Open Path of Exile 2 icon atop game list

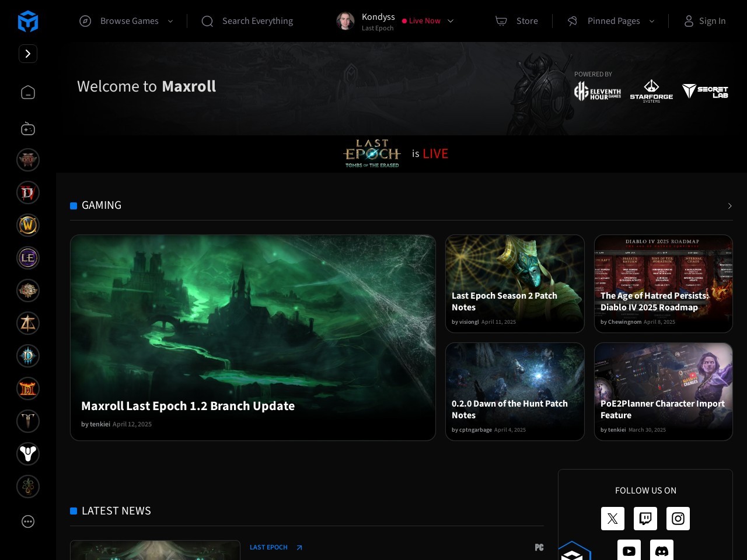point(28,160)
